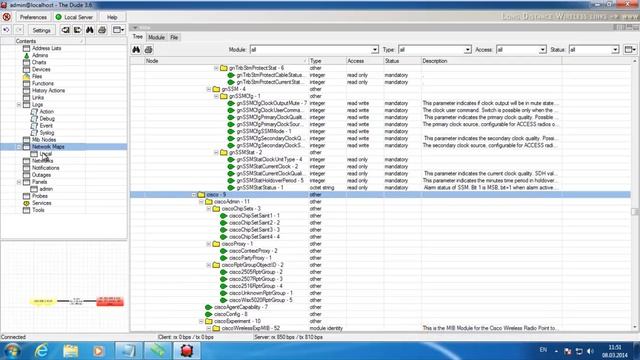Open Outages in Contents
The image size is (640, 360).
point(41,175)
